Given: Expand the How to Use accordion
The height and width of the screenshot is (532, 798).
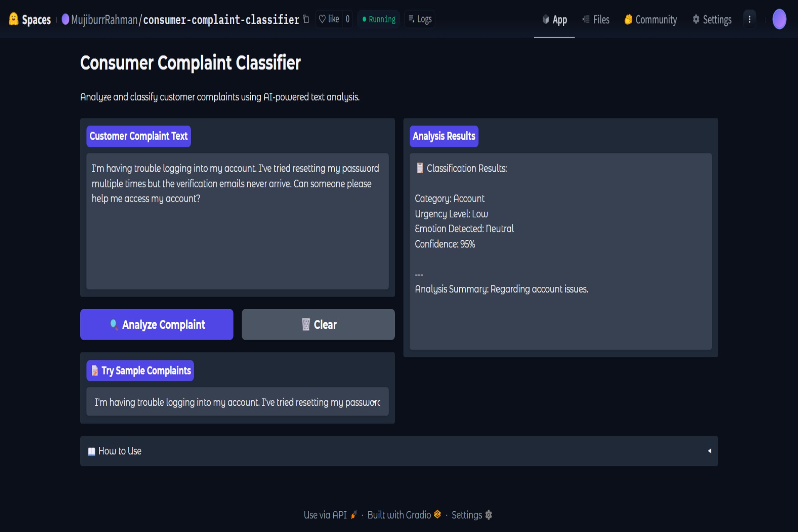Looking at the screenshot, I should point(121,451).
